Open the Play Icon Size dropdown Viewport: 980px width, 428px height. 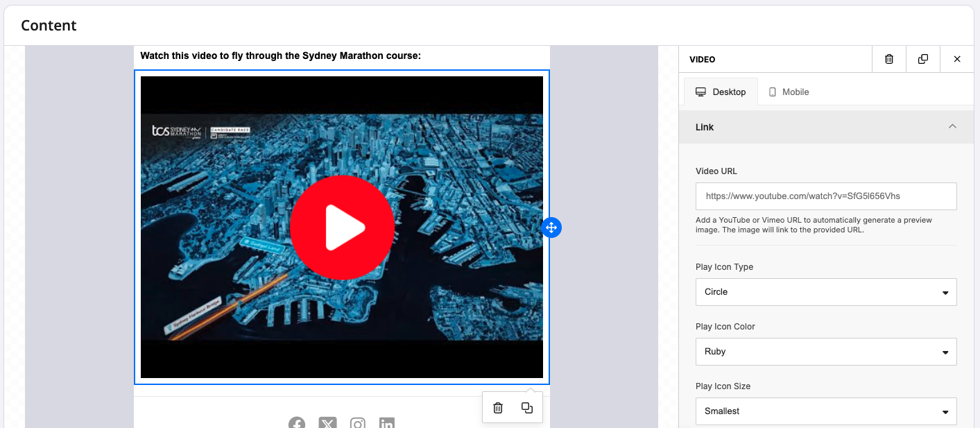(x=825, y=411)
